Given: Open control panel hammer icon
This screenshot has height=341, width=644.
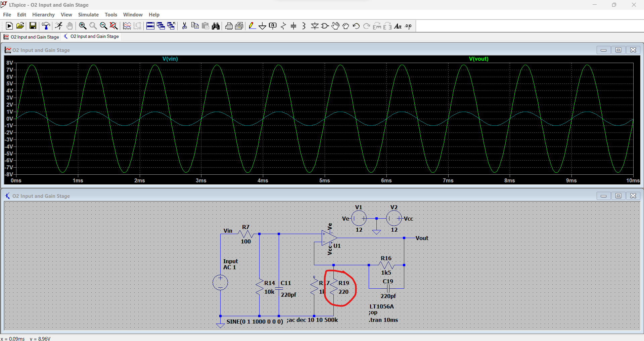Looking at the screenshot, I should click(46, 26).
